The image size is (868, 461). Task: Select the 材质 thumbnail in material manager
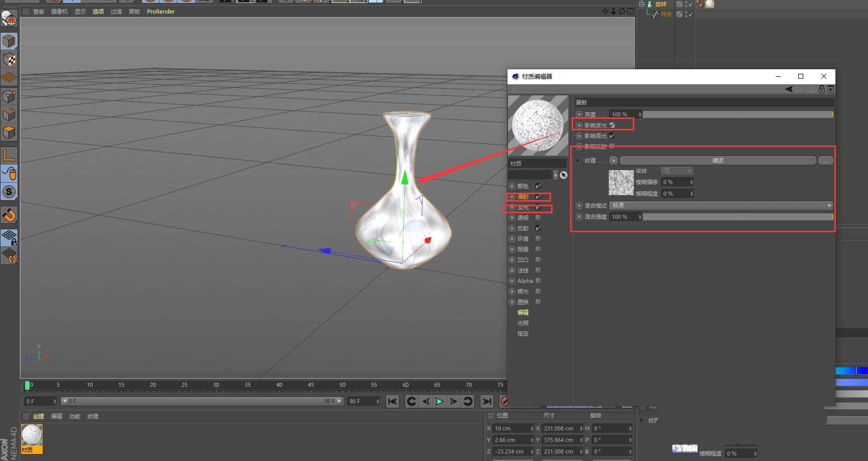(x=32, y=435)
